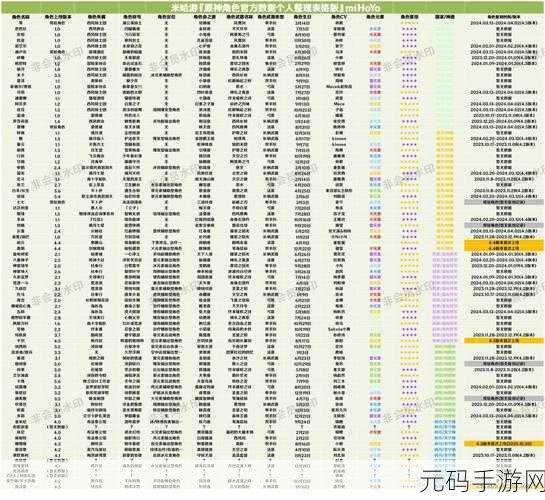Select the 角色名称 column header

pyautogui.click(x=21, y=17)
